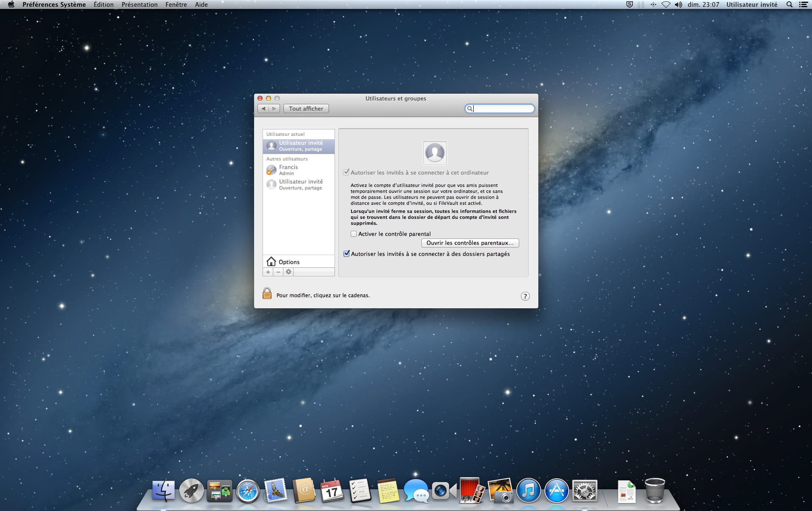Click the remove user minus button
812x511 pixels.
click(278, 272)
